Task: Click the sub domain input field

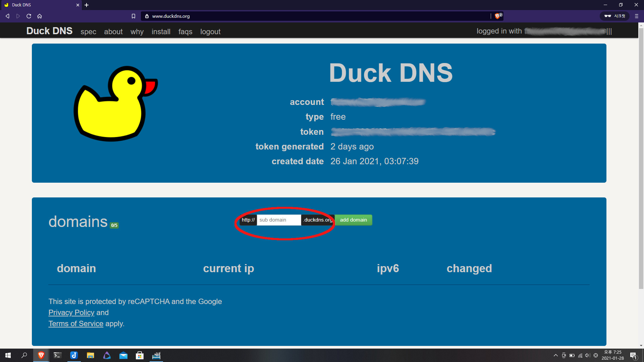Action: (x=278, y=220)
